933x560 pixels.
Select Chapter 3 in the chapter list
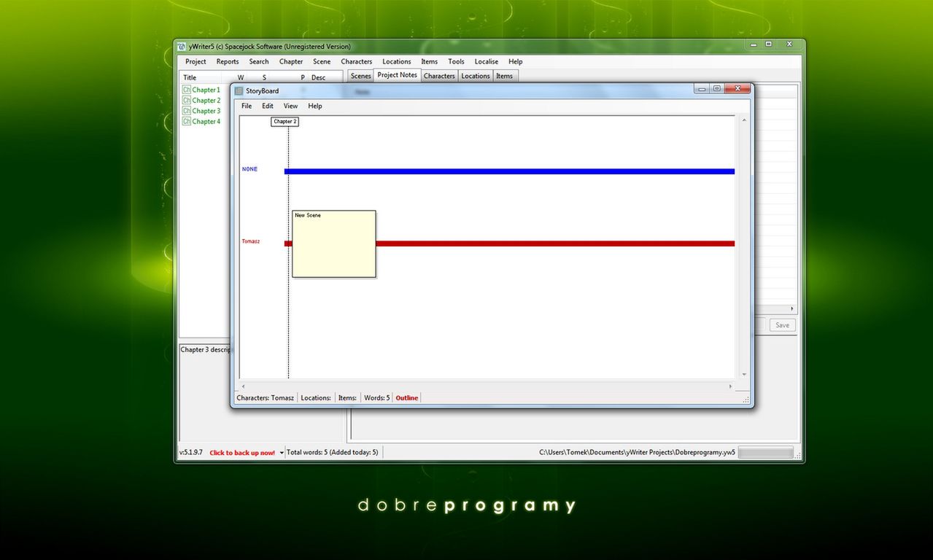point(206,111)
